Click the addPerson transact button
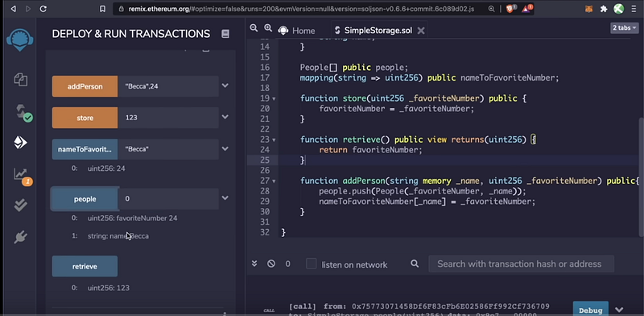Image resolution: width=644 pixels, height=316 pixels. [85, 86]
